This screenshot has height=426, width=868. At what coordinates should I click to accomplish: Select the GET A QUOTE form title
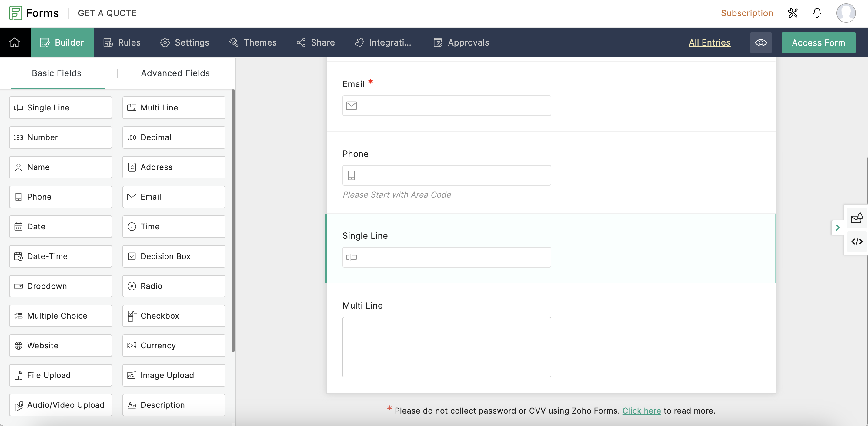coord(107,13)
